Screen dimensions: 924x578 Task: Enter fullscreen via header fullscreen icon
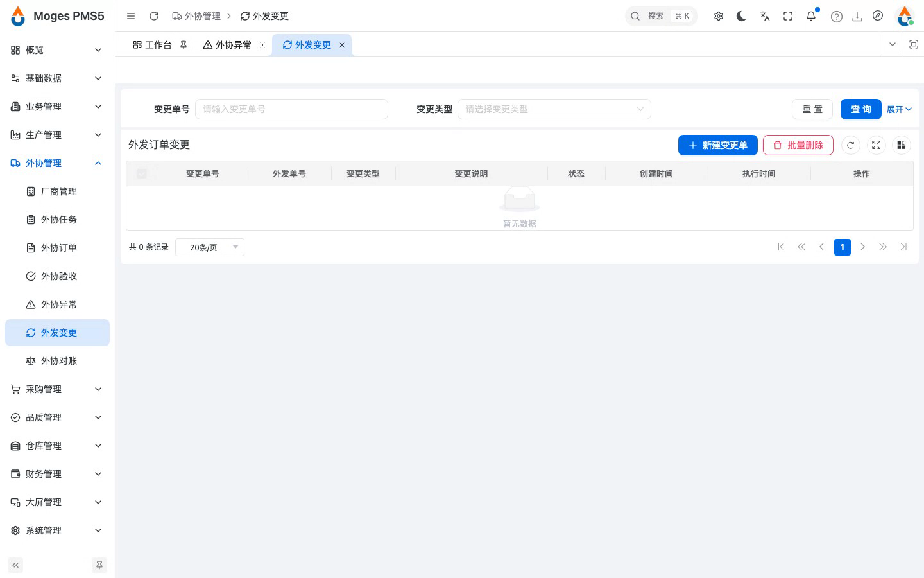788,16
